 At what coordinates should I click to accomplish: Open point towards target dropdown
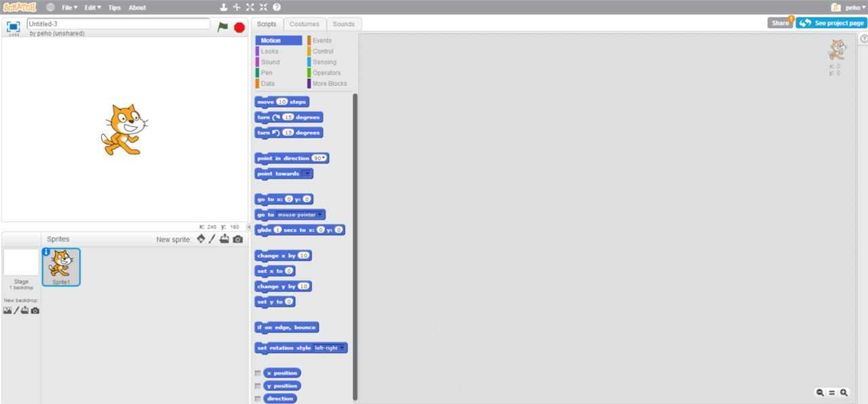(x=307, y=174)
